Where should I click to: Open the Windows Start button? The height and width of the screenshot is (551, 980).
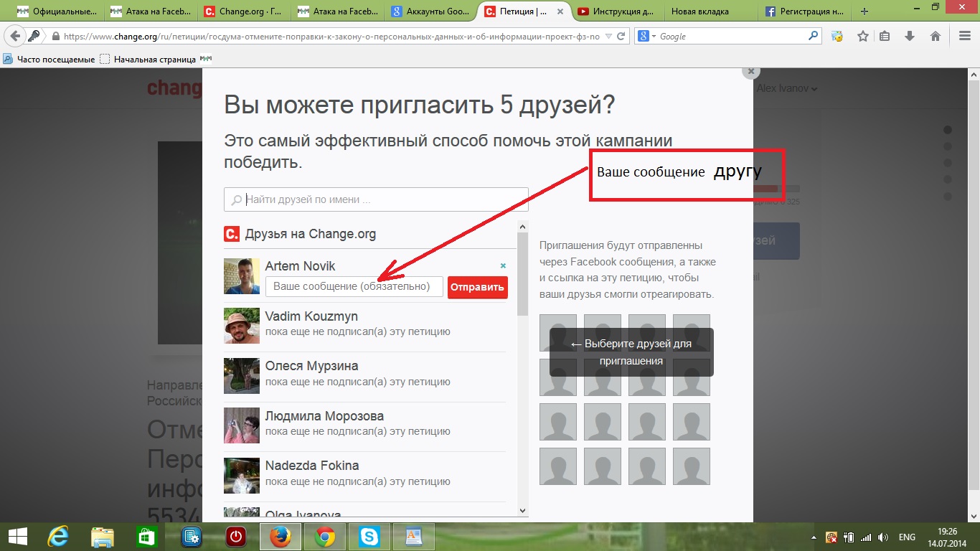(x=17, y=536)
